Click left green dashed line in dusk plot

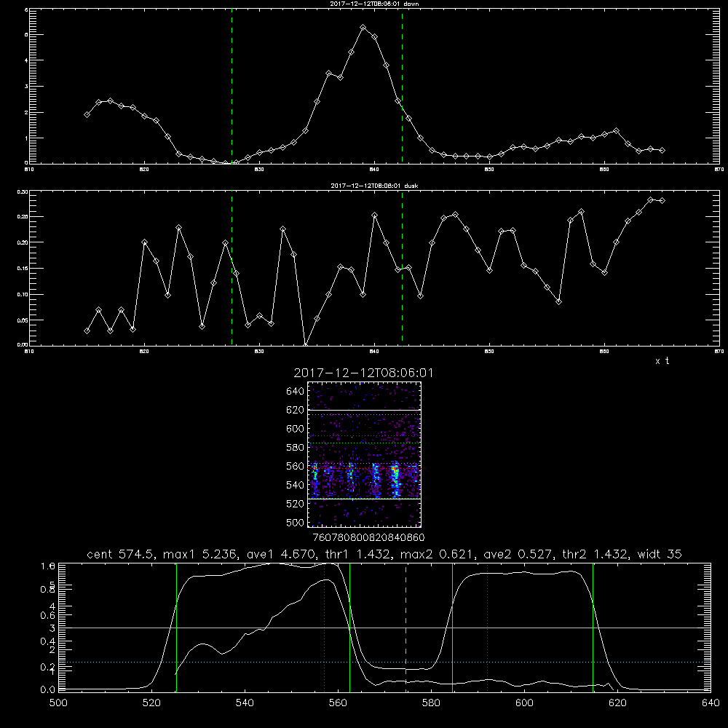point(232,268)
